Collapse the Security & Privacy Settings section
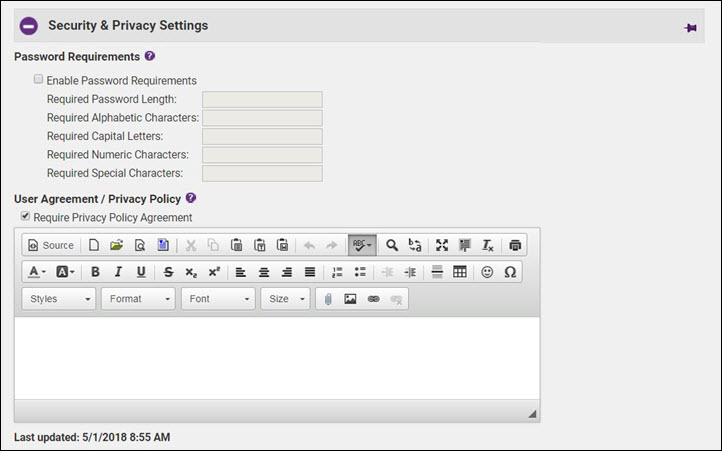Screen dimensions: 722x451 (28, 26)
